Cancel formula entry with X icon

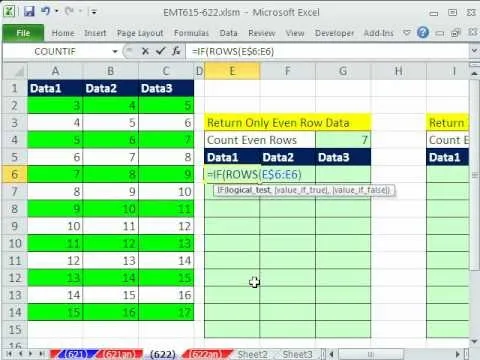(x=145, y=51)
